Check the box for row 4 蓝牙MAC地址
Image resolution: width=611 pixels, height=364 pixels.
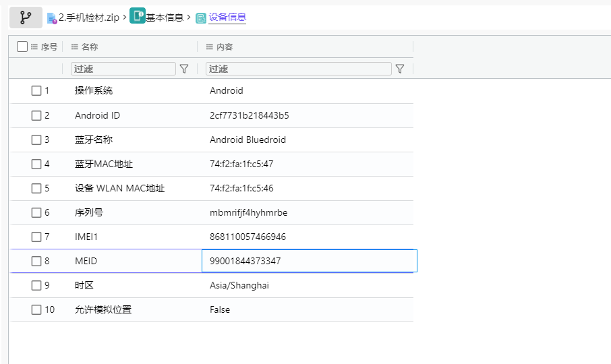36,164
